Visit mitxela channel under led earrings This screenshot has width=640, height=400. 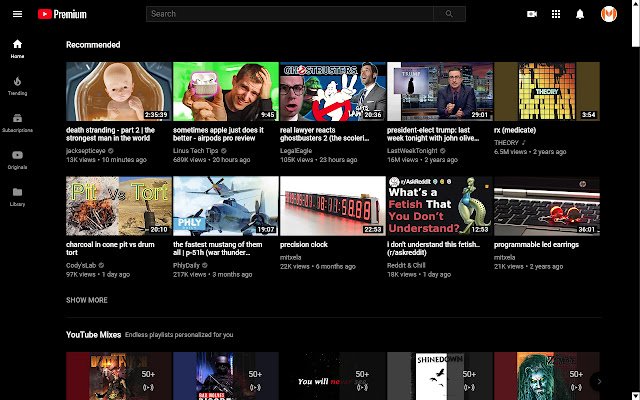click(504, 258)
